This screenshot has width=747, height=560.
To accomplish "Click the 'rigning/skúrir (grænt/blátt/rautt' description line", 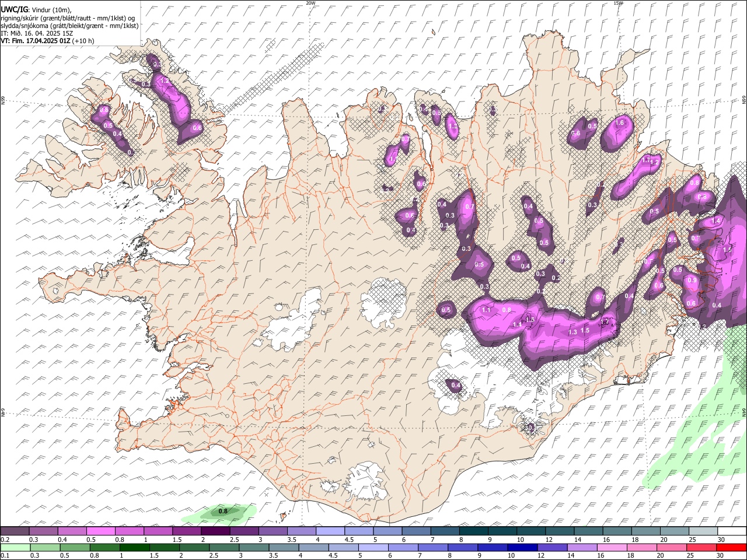I will coord(68,17).
